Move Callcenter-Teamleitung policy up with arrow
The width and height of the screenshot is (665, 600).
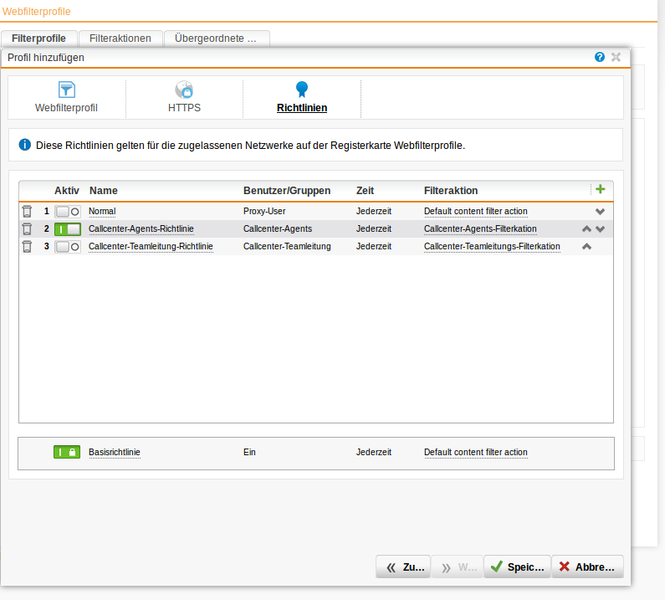[587, 246]
